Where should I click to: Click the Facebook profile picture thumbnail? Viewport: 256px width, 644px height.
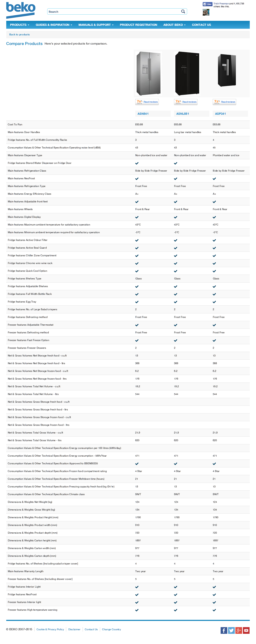(x=206, y=12)
